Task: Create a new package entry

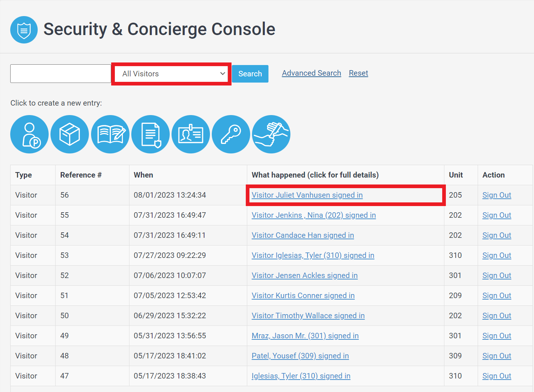Action: pos(69,134)
